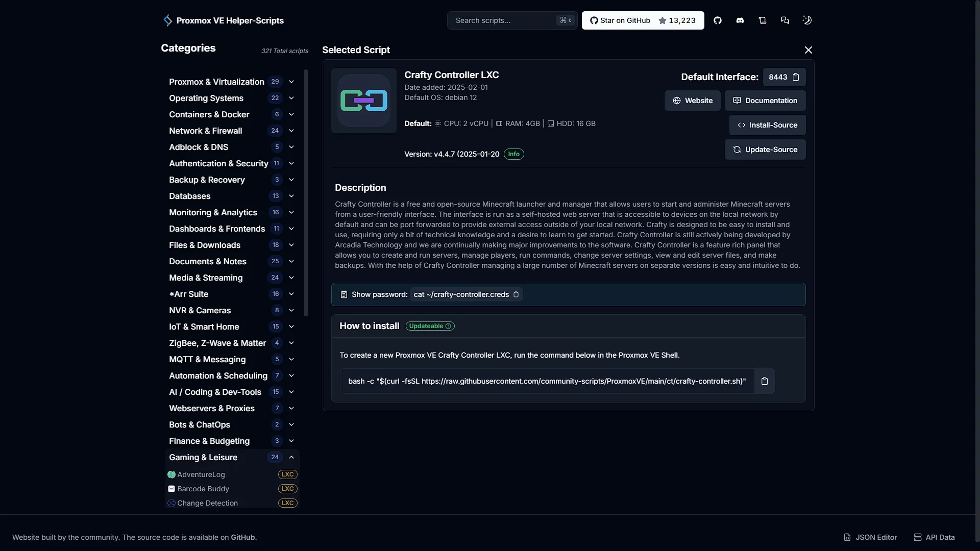The image size is (980, 551).
Task: Click the '321 Total scripts' label
Action: pos(285,51)
